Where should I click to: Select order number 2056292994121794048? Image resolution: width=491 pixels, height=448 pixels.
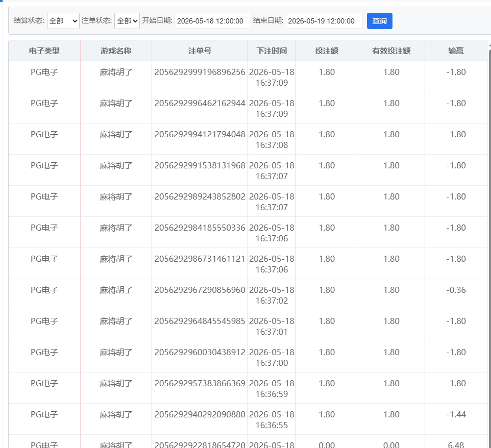(x=200, y=134)
